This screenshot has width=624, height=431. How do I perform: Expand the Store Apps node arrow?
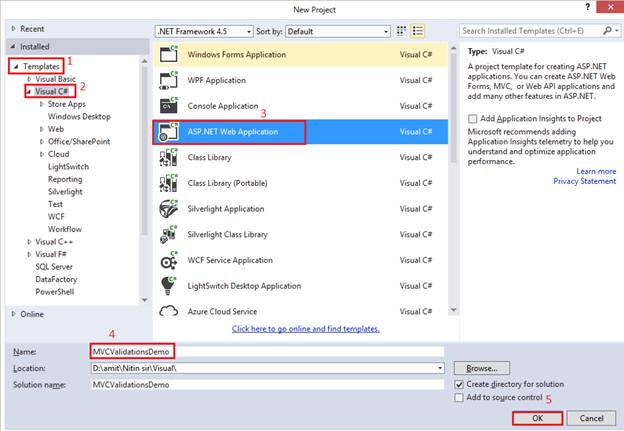coord(41,104)
